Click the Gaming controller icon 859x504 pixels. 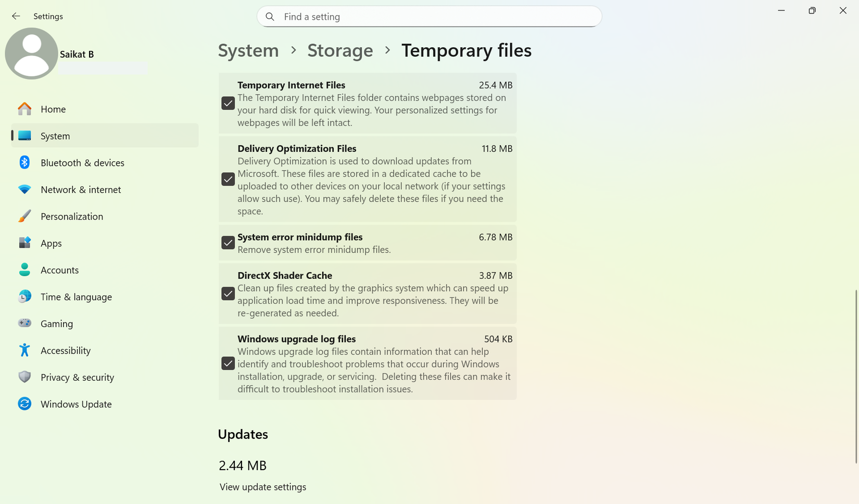[24, 323]
